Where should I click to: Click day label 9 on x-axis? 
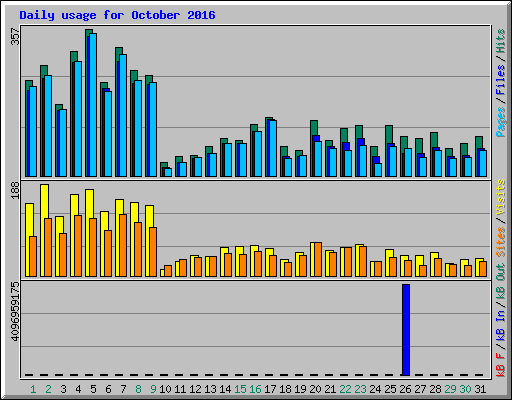pos(153,389)
